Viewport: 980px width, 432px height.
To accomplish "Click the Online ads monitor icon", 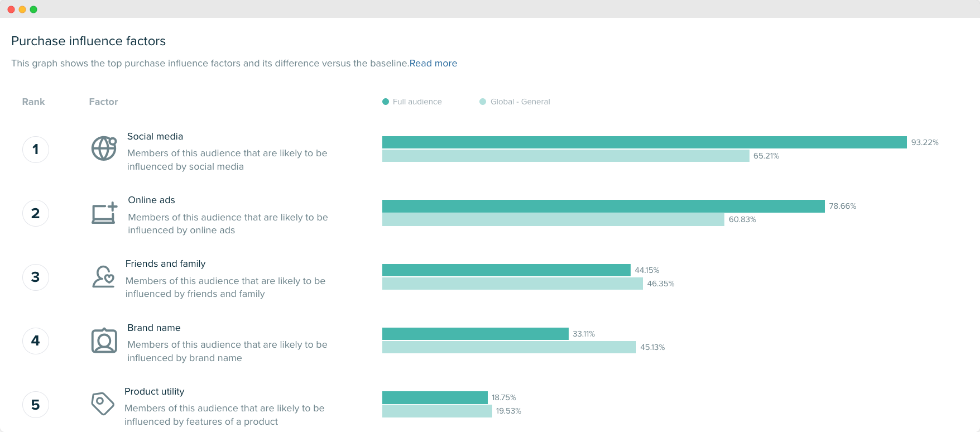I will pos(103,213).
